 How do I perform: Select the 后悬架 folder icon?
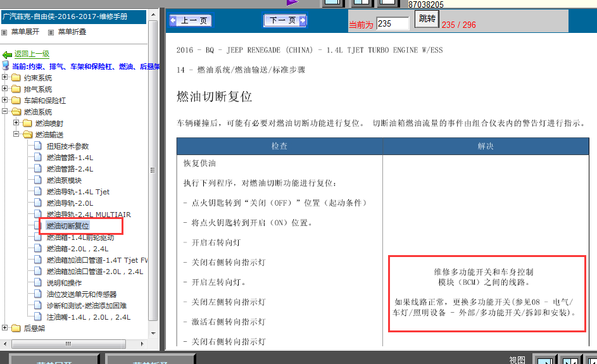click(x=16, y=328)
